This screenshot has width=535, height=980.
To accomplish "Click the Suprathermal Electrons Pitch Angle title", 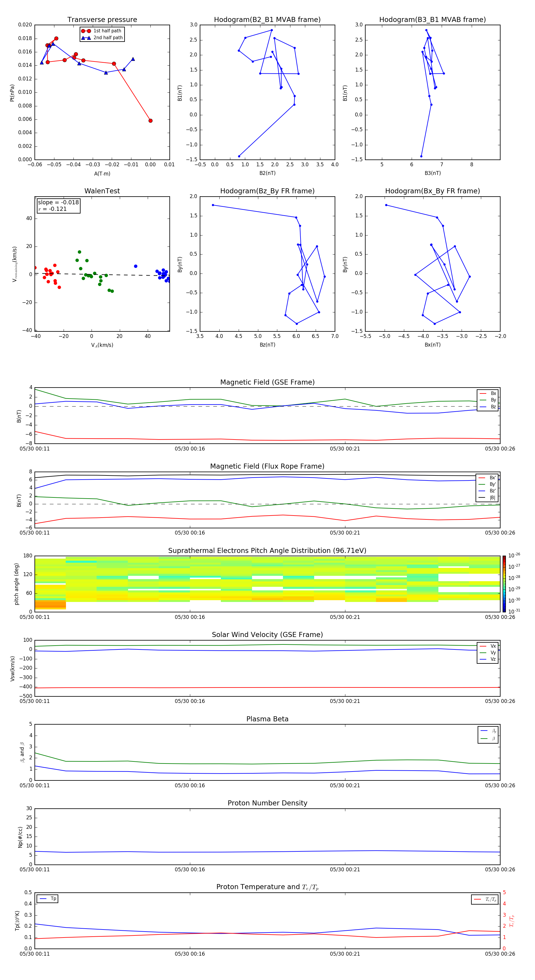I will tap(267, 551).
